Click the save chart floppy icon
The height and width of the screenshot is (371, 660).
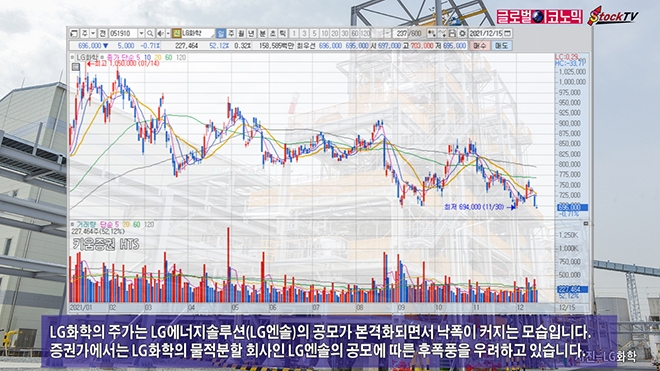[452, 33]
